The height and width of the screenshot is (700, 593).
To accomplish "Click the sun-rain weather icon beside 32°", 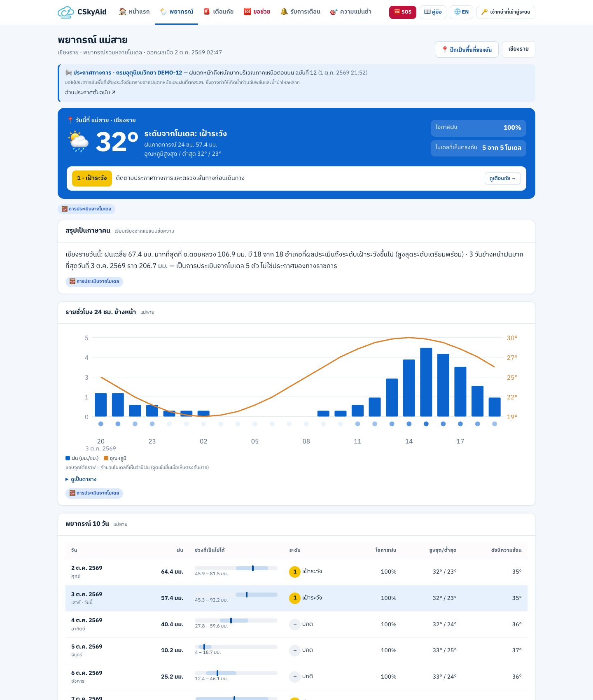I will click(x=78, y=142).
